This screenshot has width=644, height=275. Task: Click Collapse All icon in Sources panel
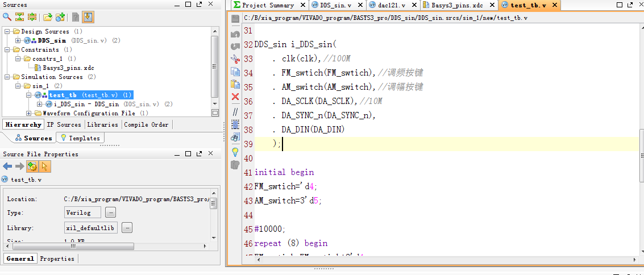[x=20, y=17]
